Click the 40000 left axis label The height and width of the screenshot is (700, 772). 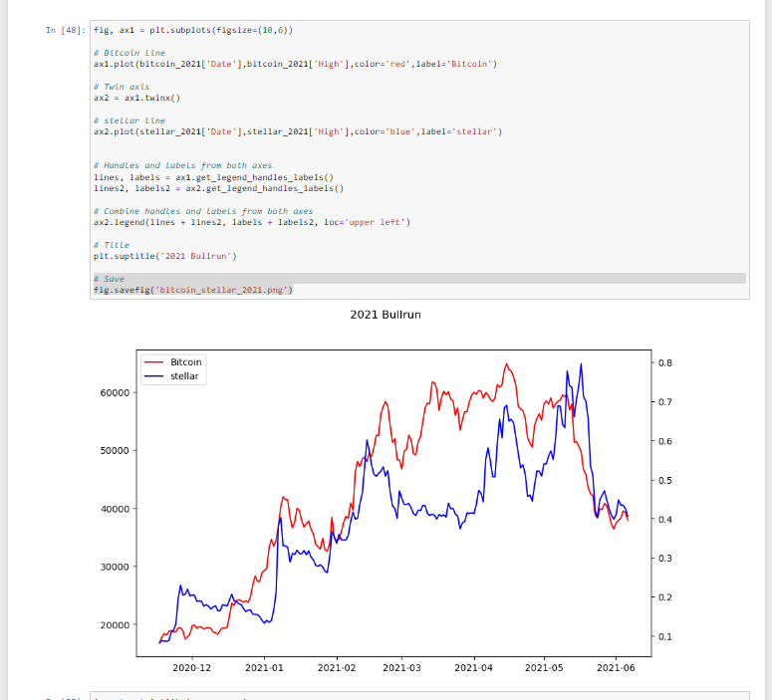pyautogui.click(x=115, y=509)
